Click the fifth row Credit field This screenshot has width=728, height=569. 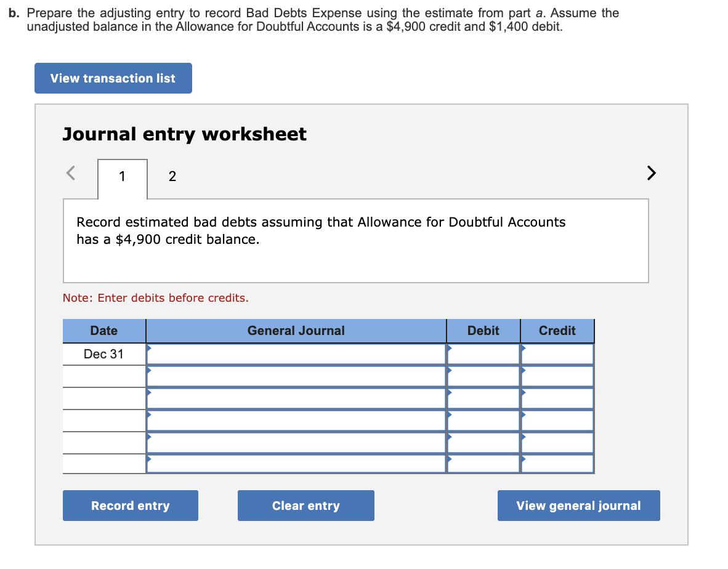(557, 443)
